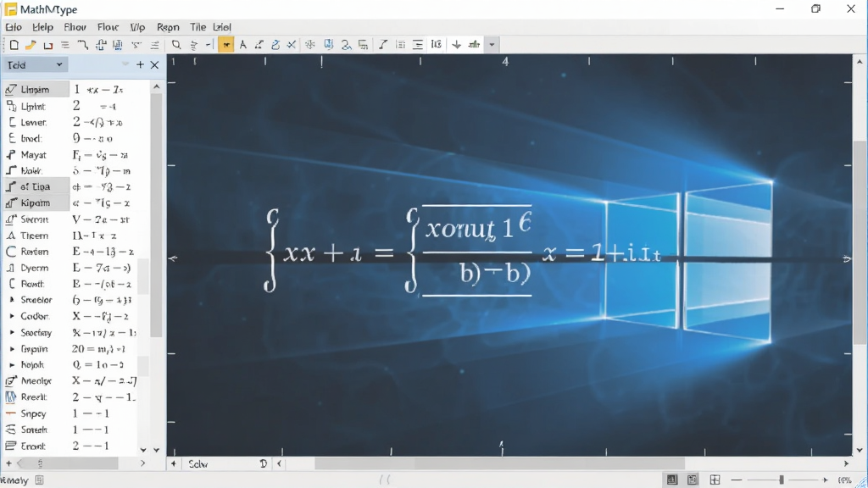The width and height of the screenshot is (868, 488).
Task: Open the Teld dropdown in panel header
Action: click(36, 65)
